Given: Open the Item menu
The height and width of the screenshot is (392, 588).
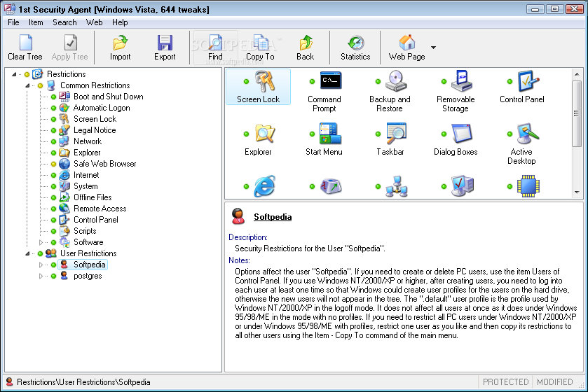Looking at the screenshot, I should tap(36, 22).
